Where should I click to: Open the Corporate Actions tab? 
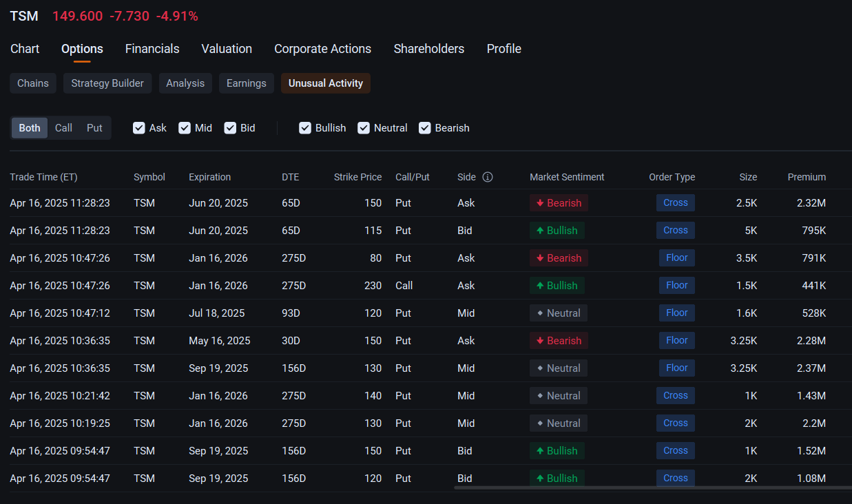click(322, 49)
